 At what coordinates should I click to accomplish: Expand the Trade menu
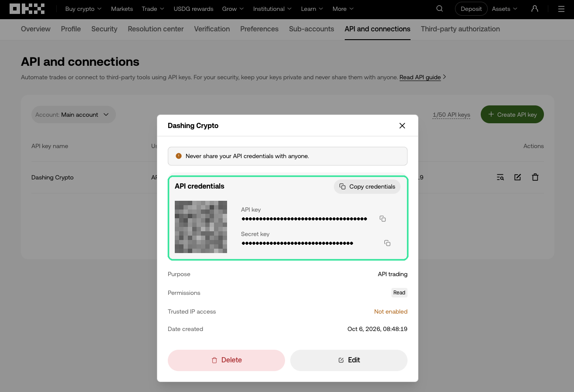[x=153, y=9]
